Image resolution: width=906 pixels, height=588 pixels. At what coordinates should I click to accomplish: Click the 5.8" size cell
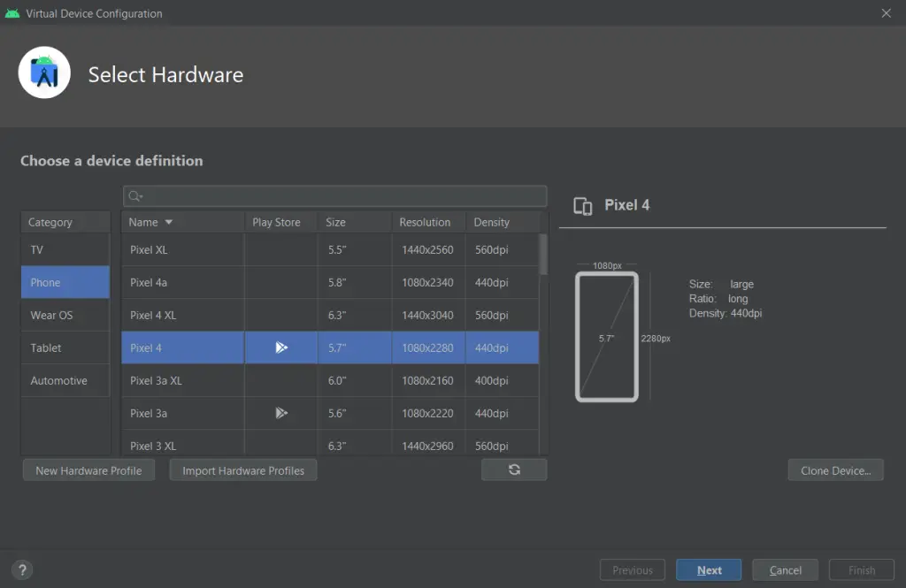click(x=355, y=282)
